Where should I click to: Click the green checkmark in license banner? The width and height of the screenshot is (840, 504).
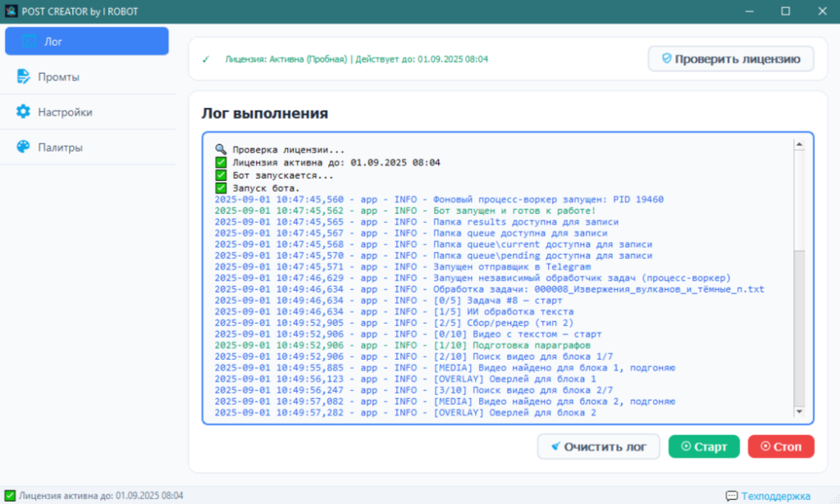[x=206, y=60]
